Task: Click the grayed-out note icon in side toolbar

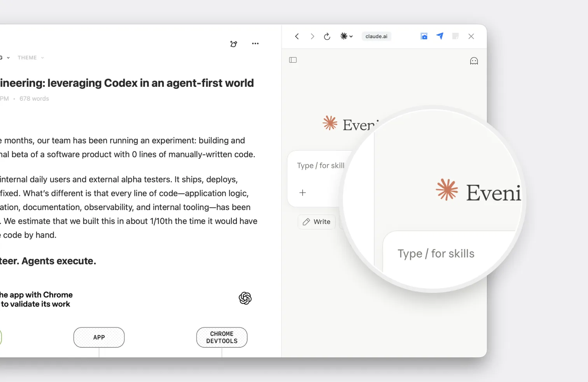Action: pos(455,36)
